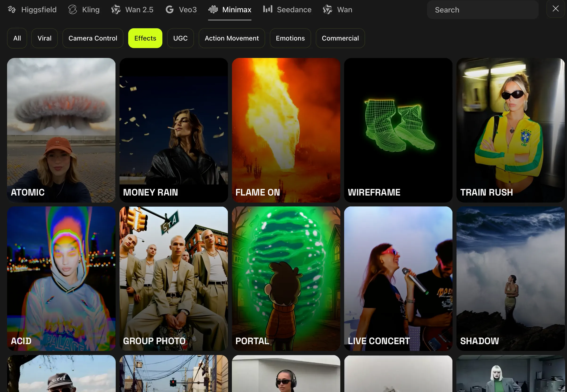Screen dimensions: 567x392
Task: Filter by Emotions category
Action: click(x=290, y=38)
